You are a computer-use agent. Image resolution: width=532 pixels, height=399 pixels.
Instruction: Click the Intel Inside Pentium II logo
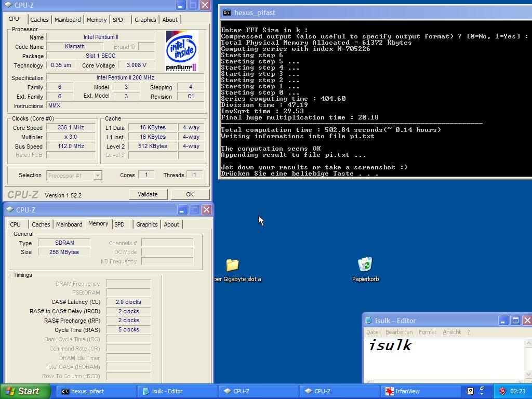tap(182, 51)
